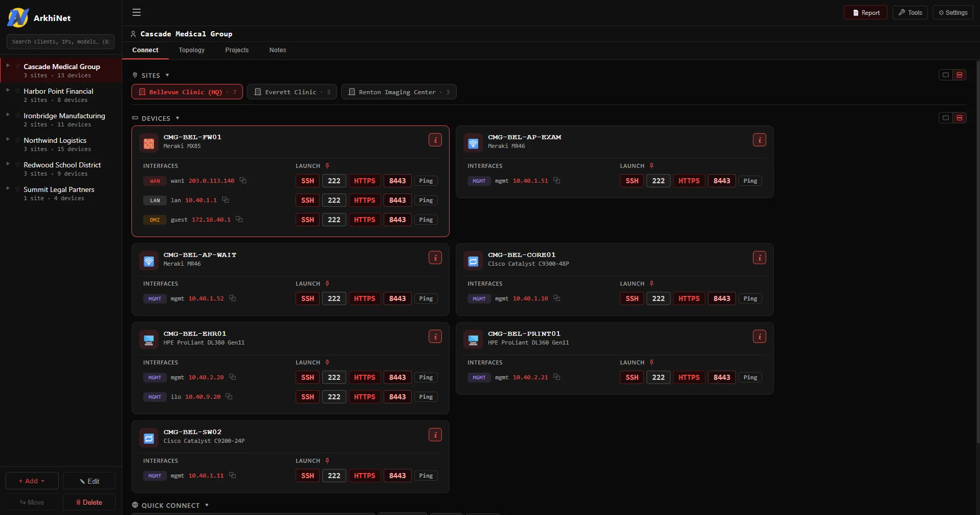Copy mgmt IP 10.40.1.10

pos(556,298)
